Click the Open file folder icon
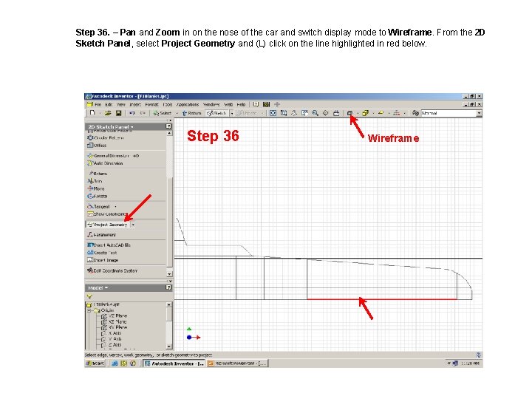 point(108,113)
